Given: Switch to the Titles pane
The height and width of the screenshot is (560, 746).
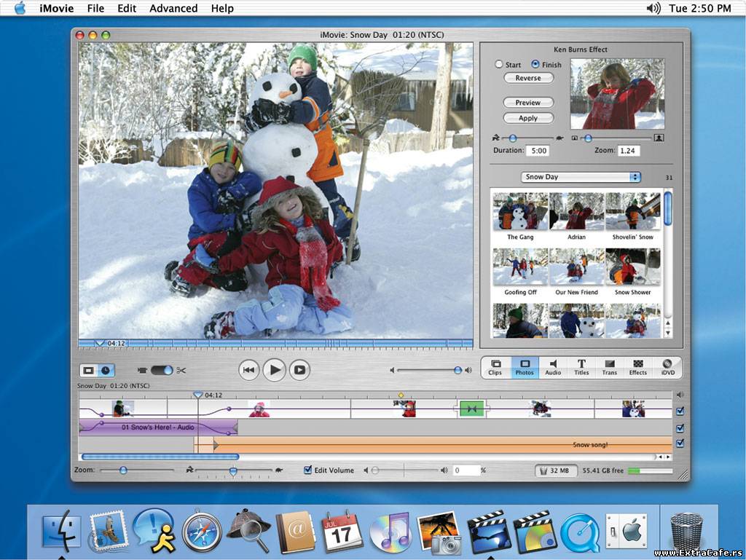Looking at the screenshot, I should pyautogui.click(x=581, y=368).
